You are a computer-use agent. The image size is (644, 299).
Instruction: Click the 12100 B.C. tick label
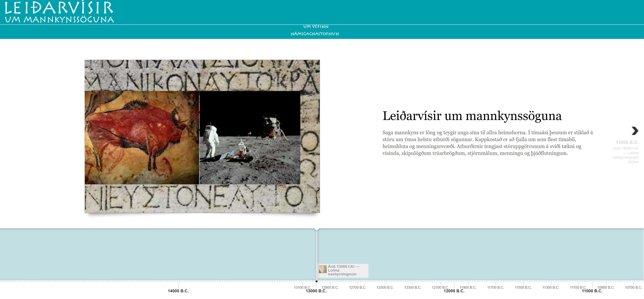pos(440,287)
